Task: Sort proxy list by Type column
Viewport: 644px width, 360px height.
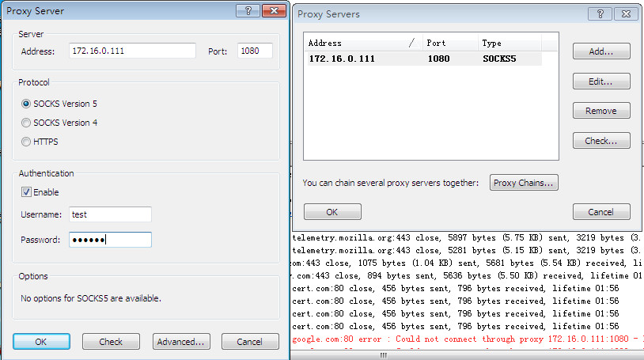Action: pos(506,43)
